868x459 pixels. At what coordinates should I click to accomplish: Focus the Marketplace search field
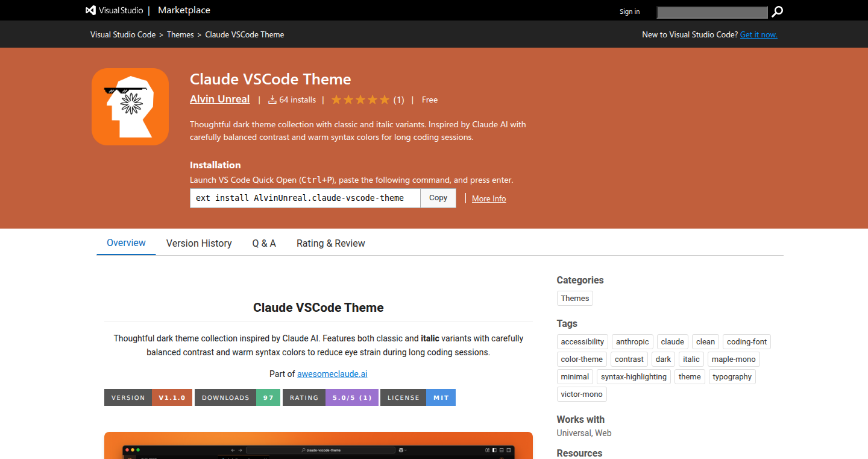click(x=712, y=12)
